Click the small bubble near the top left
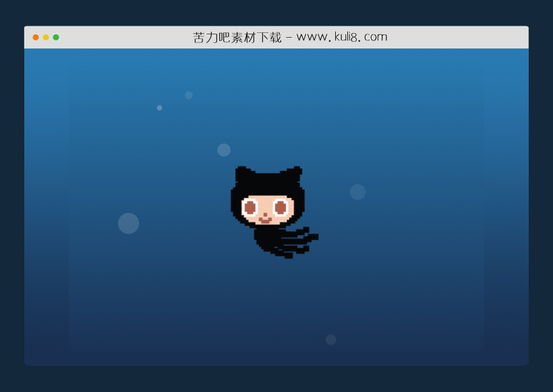Viewport: 553px width, 392px height. 160,107
